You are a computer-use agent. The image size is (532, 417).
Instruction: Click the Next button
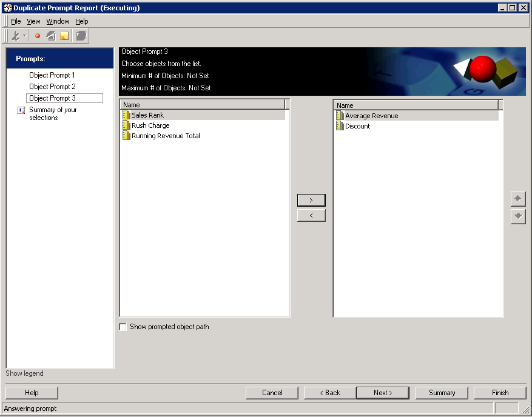[x=382, y=393]
